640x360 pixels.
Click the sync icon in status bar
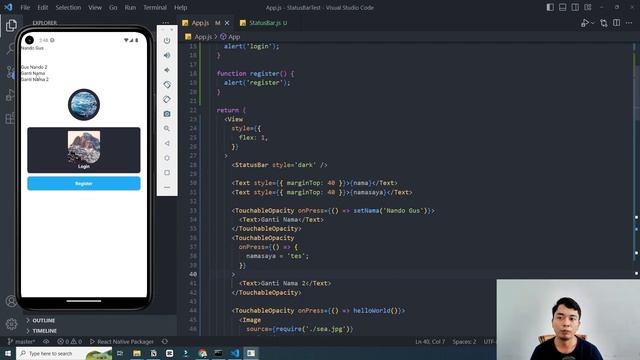165,341
